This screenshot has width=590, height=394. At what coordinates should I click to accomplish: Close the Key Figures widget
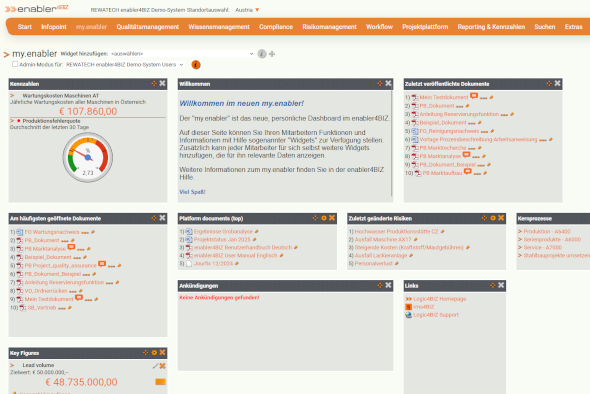162,353
